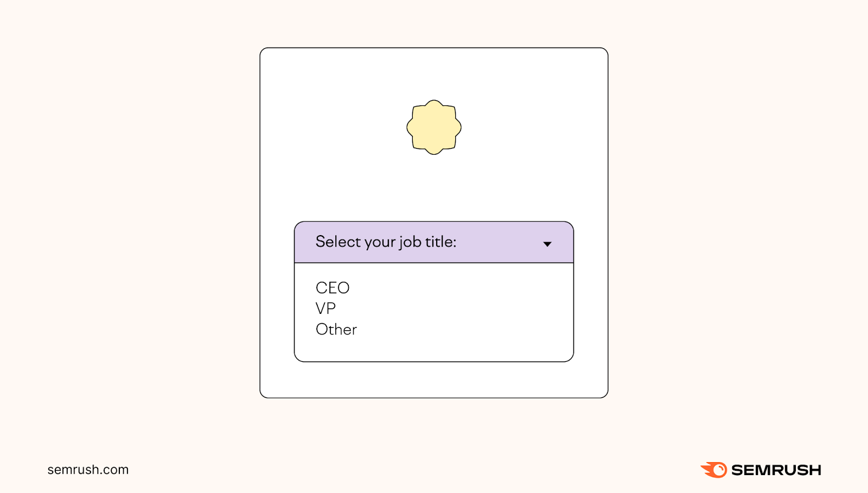This screenshot has height=493, width=868.
Task: Click blank list area right of CEO
Action: point(461,288)
